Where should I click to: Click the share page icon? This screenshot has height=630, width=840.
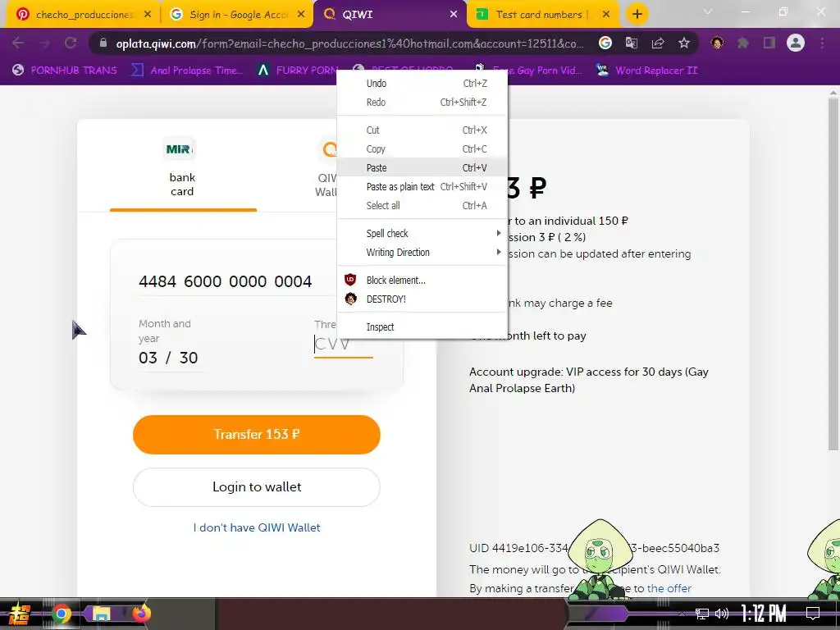(x=658, y=43)
